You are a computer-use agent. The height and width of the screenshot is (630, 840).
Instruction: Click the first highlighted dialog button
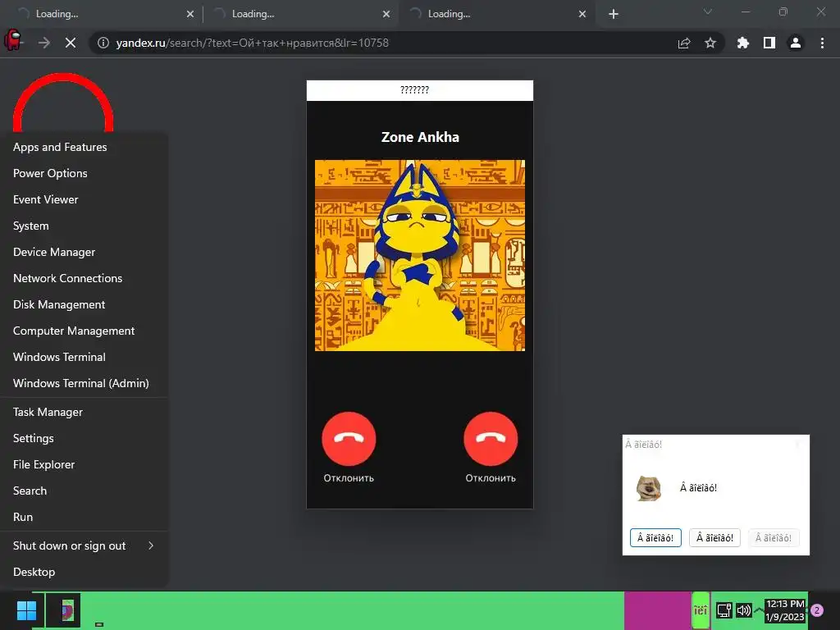click(655, 538)
